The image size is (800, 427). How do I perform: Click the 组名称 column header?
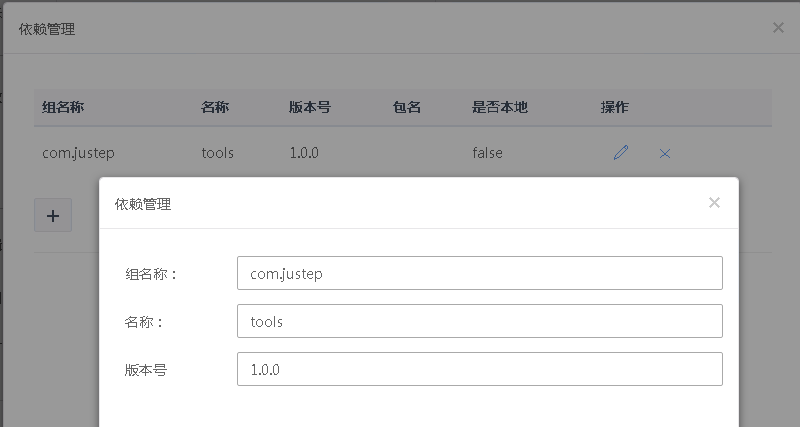click(63, 107)
